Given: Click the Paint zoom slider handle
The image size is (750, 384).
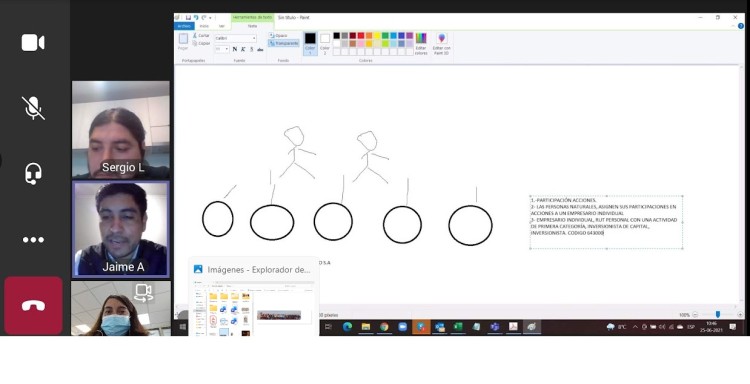Looking at the screenshot, I should (717, 314).
